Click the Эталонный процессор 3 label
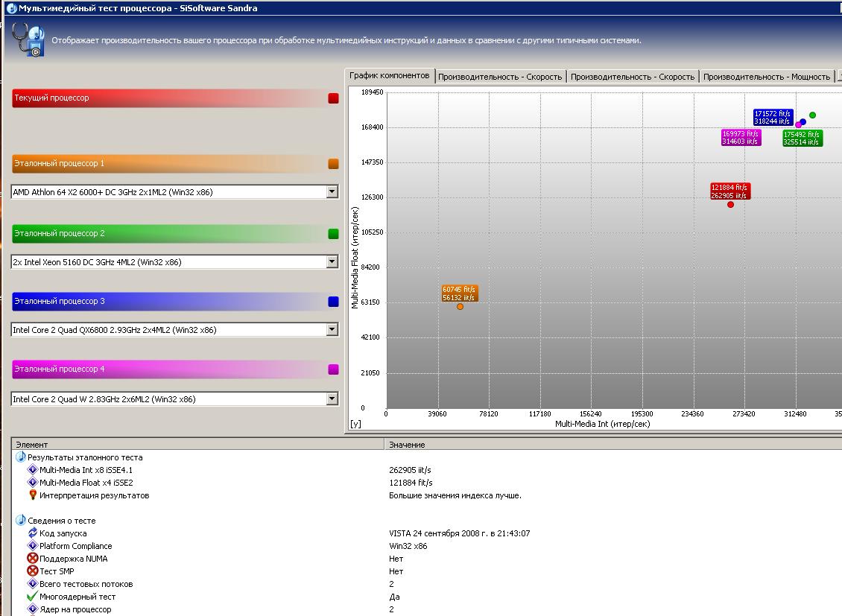This screenshot has height=616, width=842. click(59, 301)
